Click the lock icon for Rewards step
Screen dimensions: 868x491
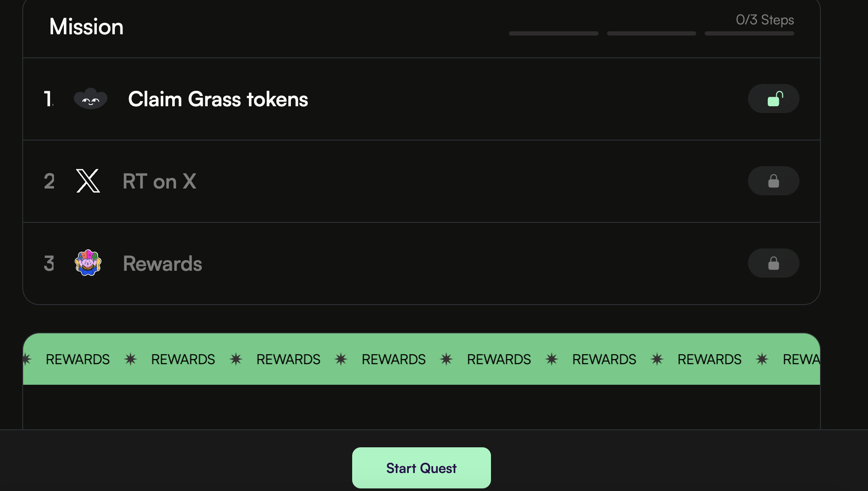click(x=774, y=263)
